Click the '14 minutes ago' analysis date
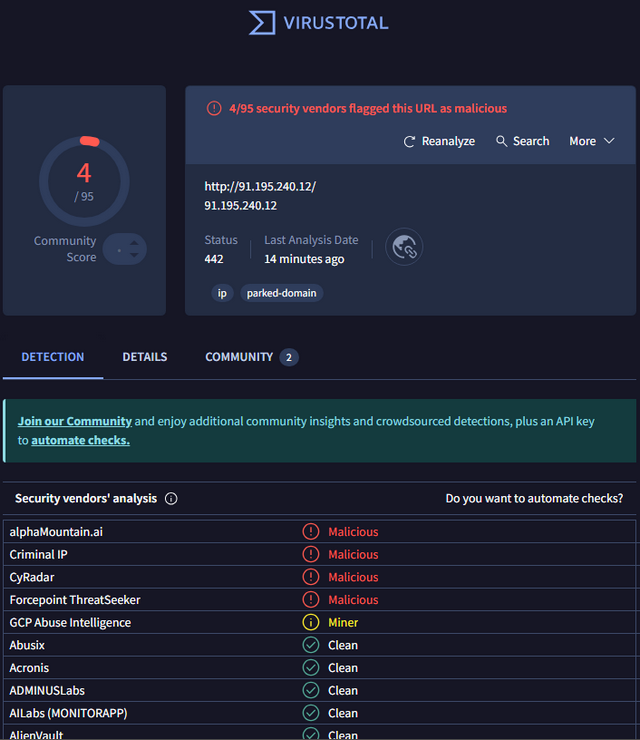Screen dimensions: 640x740 tap(304, 259)
